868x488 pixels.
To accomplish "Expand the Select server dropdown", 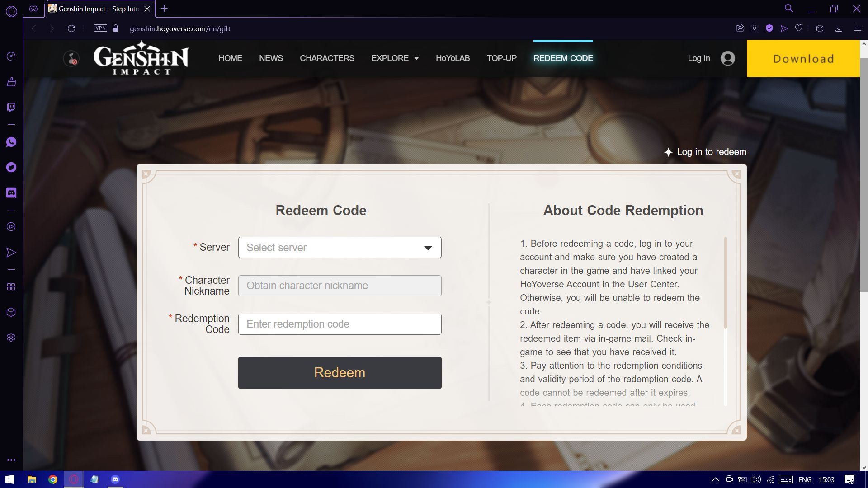I will click(340, 247).
